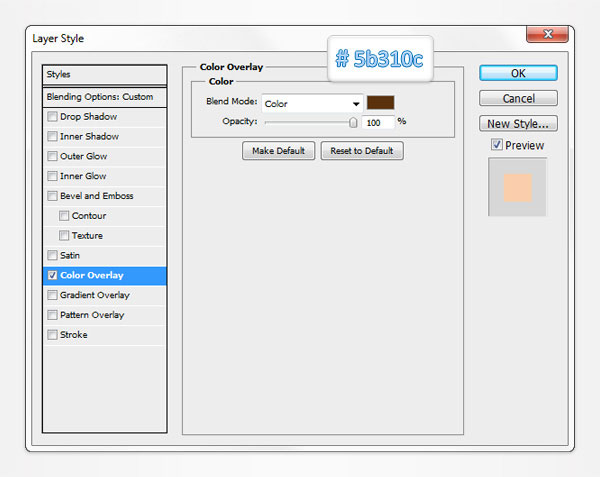Check the Contour checkbox

pos(64,216)
